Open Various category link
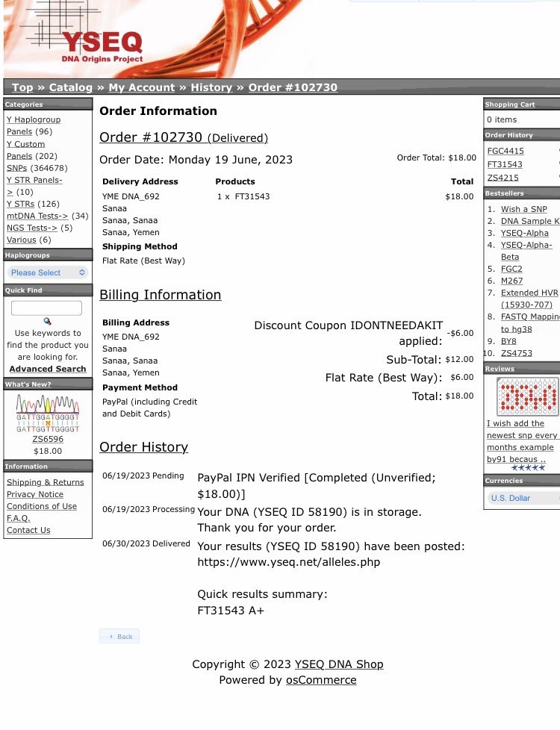560x730 pixels. [x=22, y=240]
